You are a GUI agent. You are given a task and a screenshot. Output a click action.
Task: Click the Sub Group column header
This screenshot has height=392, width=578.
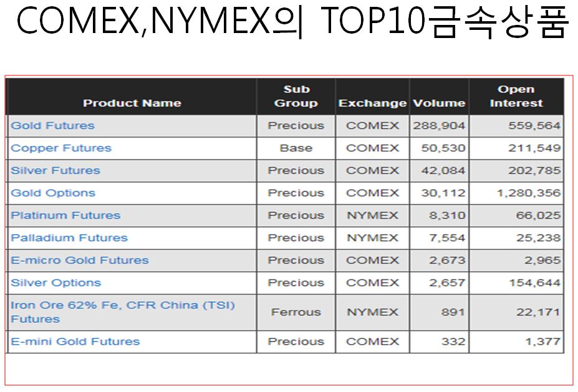[296, 96]
